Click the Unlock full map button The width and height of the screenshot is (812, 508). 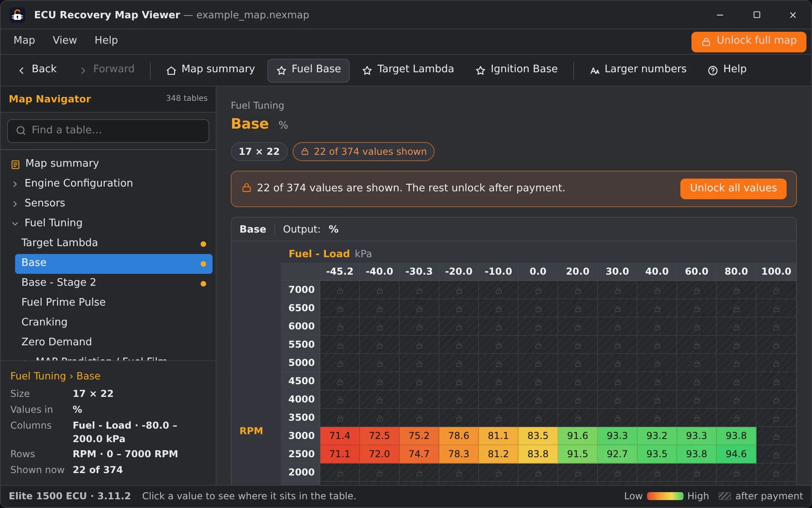point(749,42)
